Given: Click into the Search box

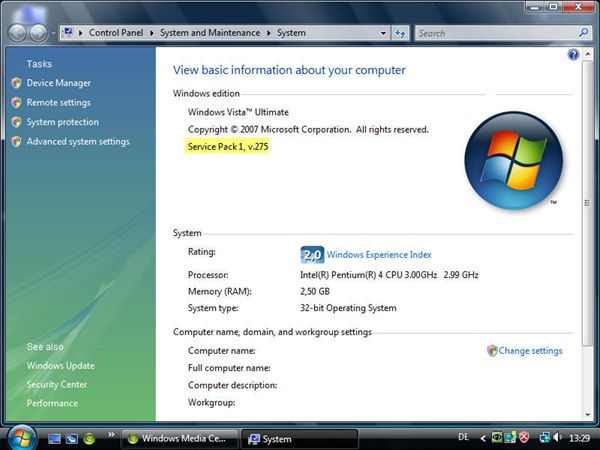Looking at the screenshot, I should tap(496, 33).
